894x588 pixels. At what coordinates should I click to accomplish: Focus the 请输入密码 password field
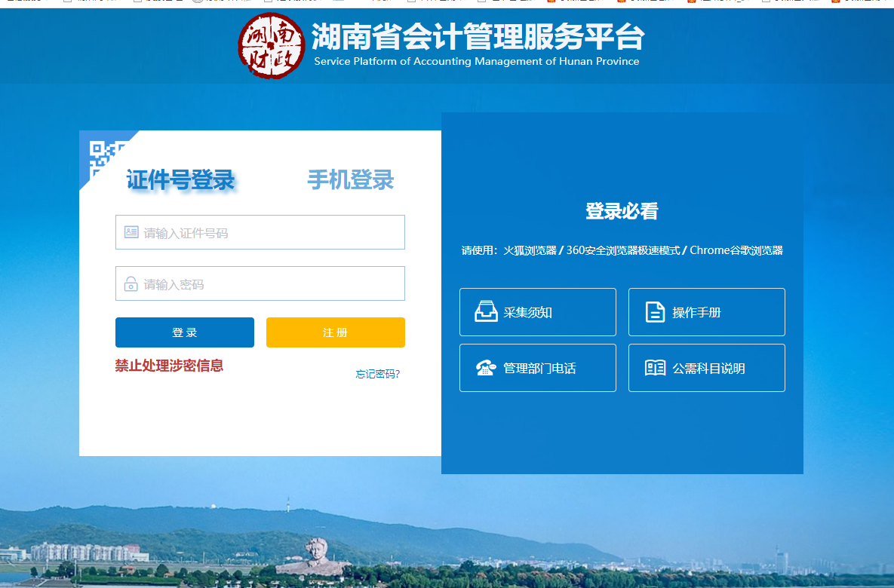point(272,284)
